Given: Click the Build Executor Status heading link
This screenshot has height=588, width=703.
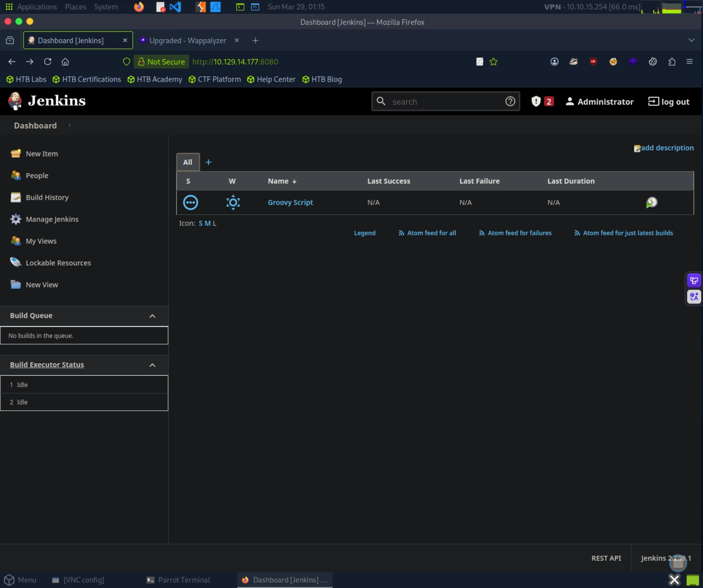Looking at the screenshot, I should (x=47, y=365).
